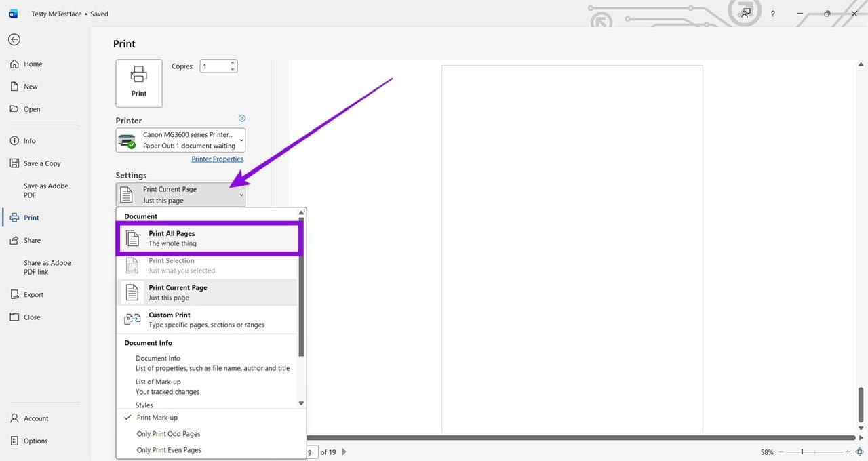Open the Export section
Screen dimensions: 868x461
(x=27, y=295)
